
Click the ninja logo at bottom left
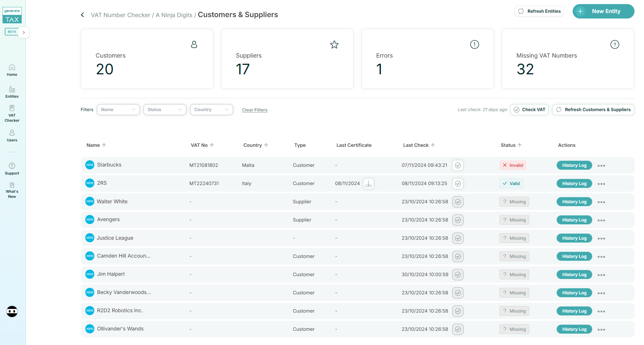[12, 311]
